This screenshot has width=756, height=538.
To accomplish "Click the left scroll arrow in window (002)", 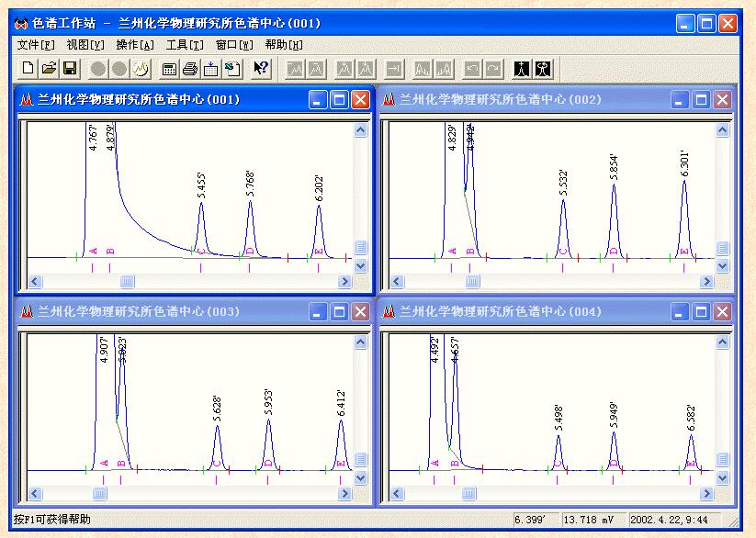I will point(397,281).
